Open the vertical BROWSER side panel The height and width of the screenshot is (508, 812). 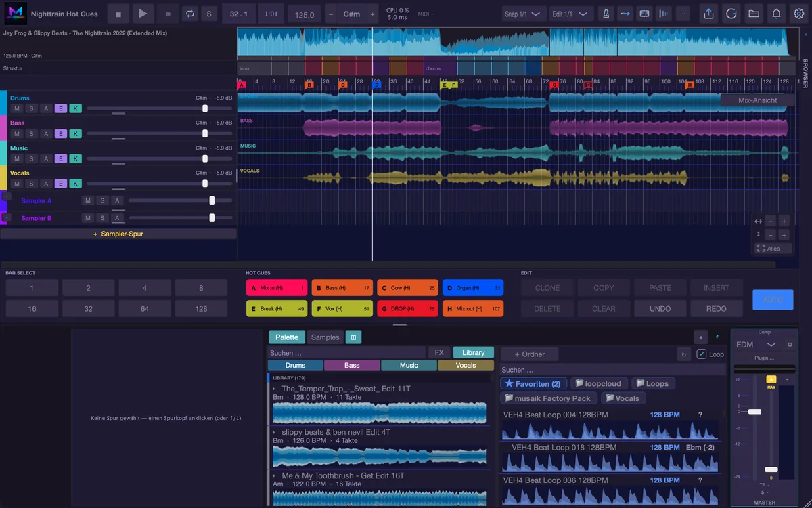pos(805,73)
